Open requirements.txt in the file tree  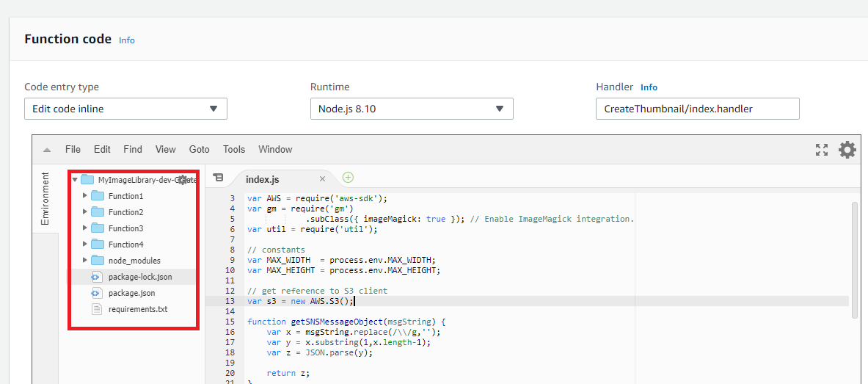pyautogui.click(x=137, y=309)
